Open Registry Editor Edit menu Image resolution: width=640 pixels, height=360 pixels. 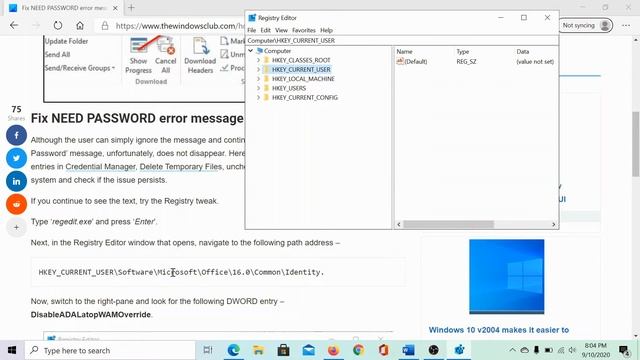(265, 30)
